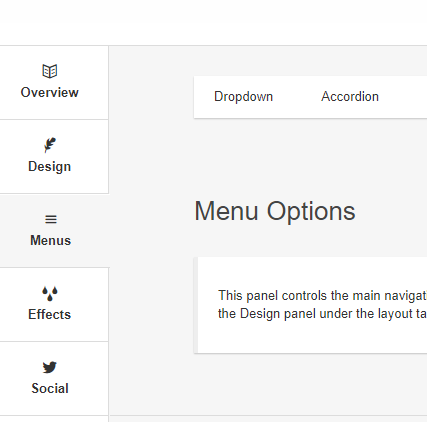Open the Social label in sidebar
The image size is (427, 422).
pos(50,388)
